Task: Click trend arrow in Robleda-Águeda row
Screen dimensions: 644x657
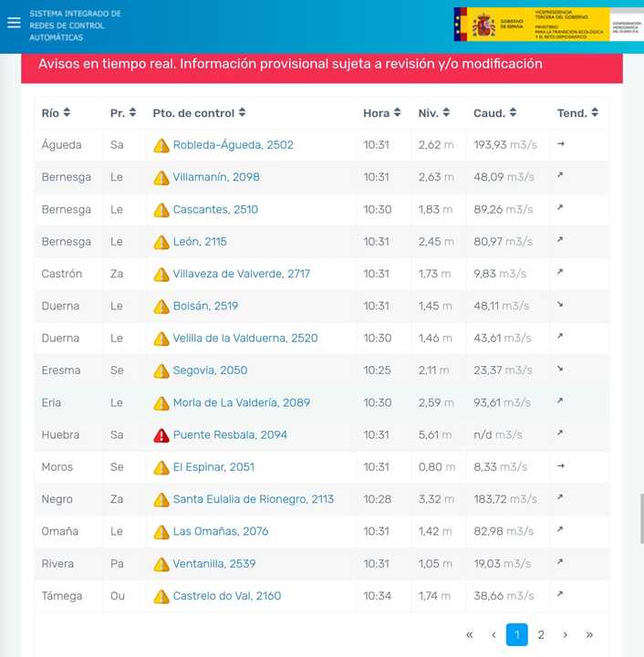Action: point(561,144)
